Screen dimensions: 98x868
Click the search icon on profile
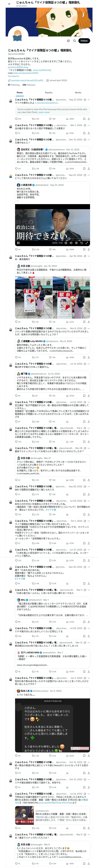pos(75,41)
